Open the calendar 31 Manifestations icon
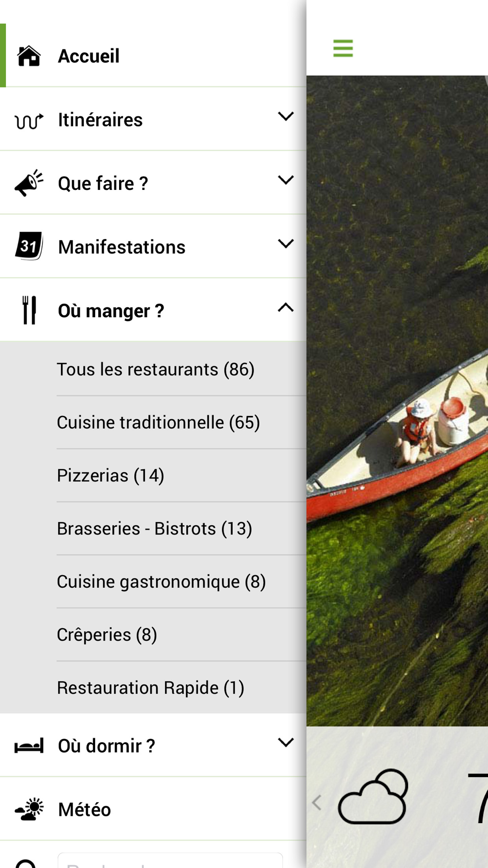The width and height of the screenshot is (488, 868). click(29, 246)
